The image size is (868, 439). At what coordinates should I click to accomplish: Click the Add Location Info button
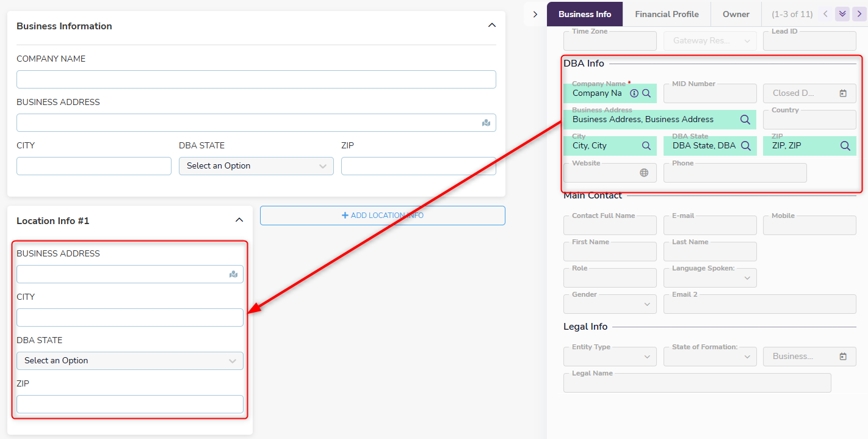point(382,216)
